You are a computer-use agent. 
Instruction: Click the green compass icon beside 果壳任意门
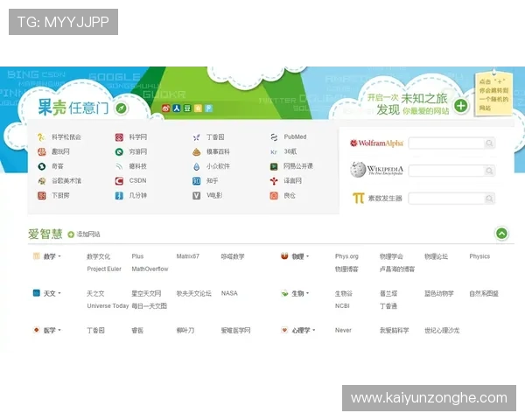click(x=122, y=108)
